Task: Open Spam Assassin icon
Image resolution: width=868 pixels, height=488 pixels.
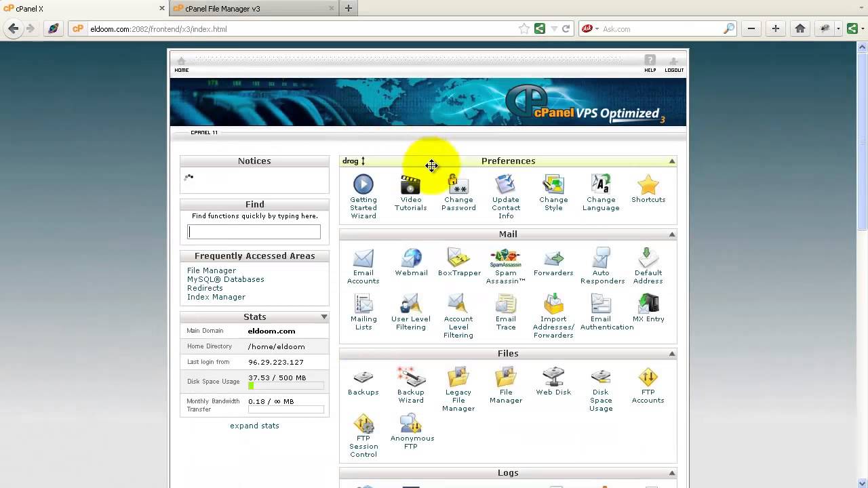Action: 506,258
